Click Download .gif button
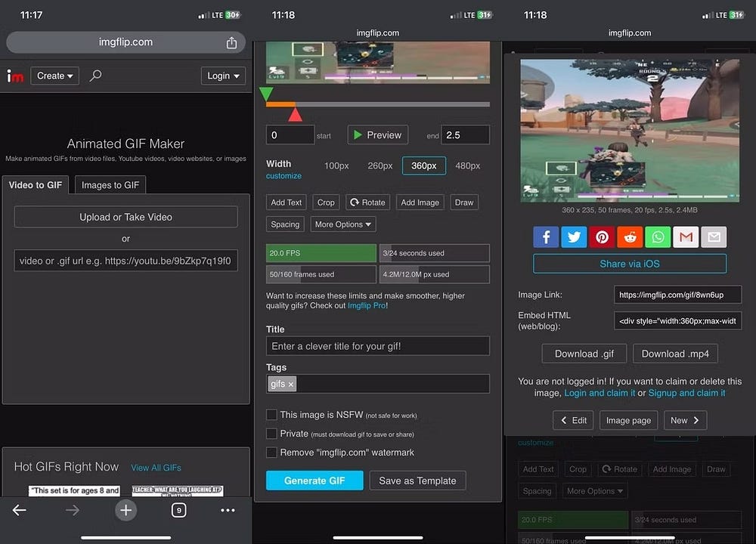 click(584, 354)
